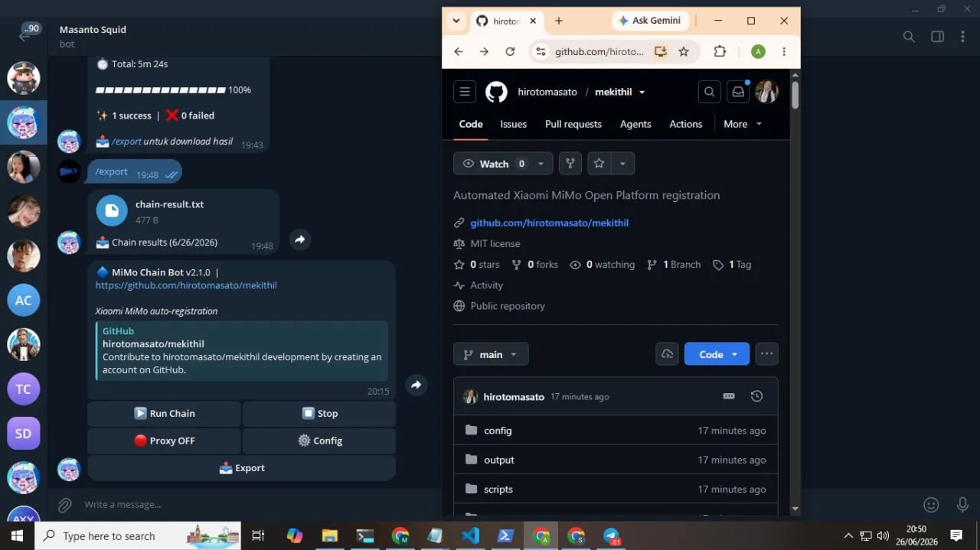Open the config folder
The width and height of the screenshot is (980, 550).
tap(498, 431)
